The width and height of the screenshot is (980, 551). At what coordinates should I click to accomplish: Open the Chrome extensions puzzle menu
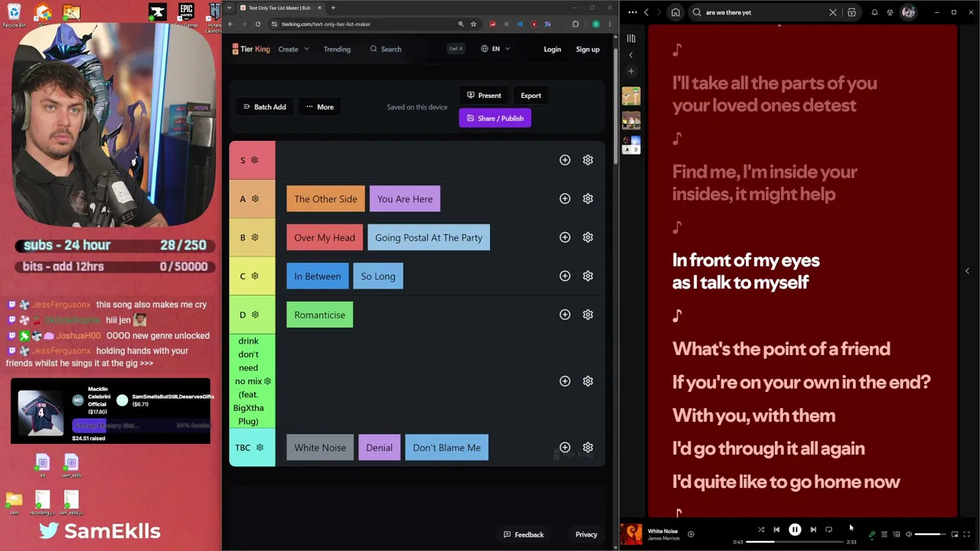(576, 24)
